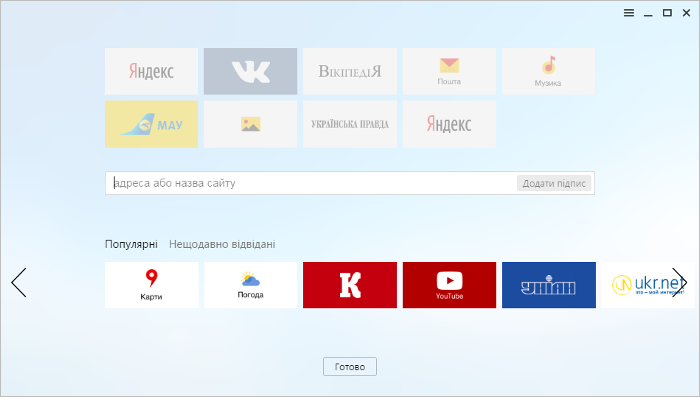Show previous sites with left arrow
Viewport: 700px width, 397px height.
[19, 283]
